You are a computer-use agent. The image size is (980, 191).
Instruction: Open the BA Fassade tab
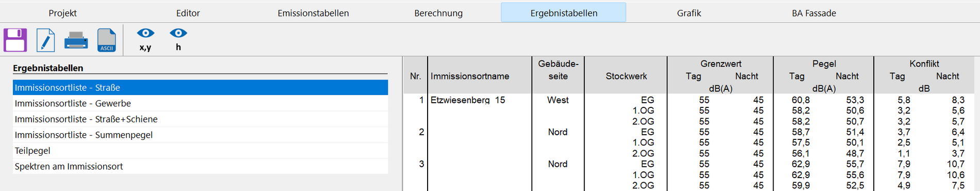click(x=814, y=13)
